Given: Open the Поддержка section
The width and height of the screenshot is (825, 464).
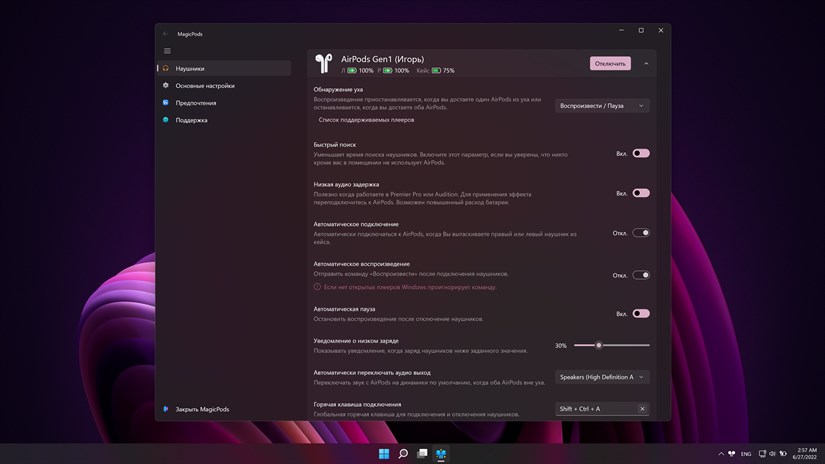Looking at the screenshot, I should coord(224,120).
